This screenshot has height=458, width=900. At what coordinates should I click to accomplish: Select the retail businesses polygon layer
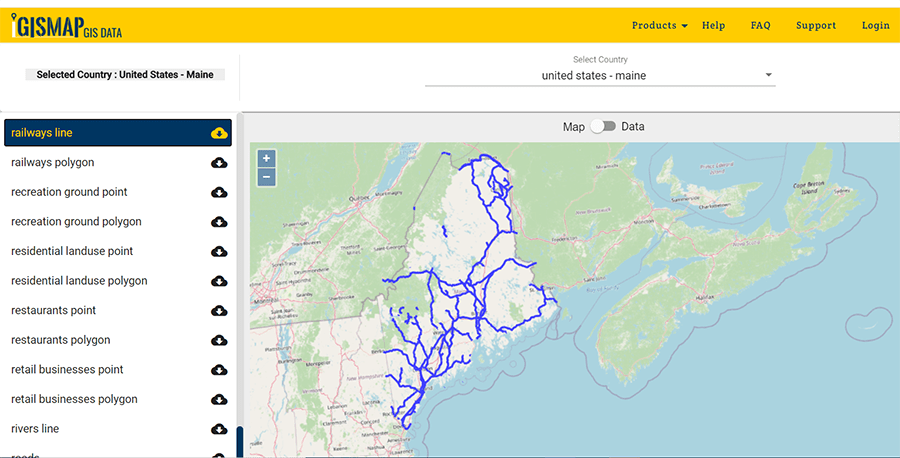(x=118, y=399)
